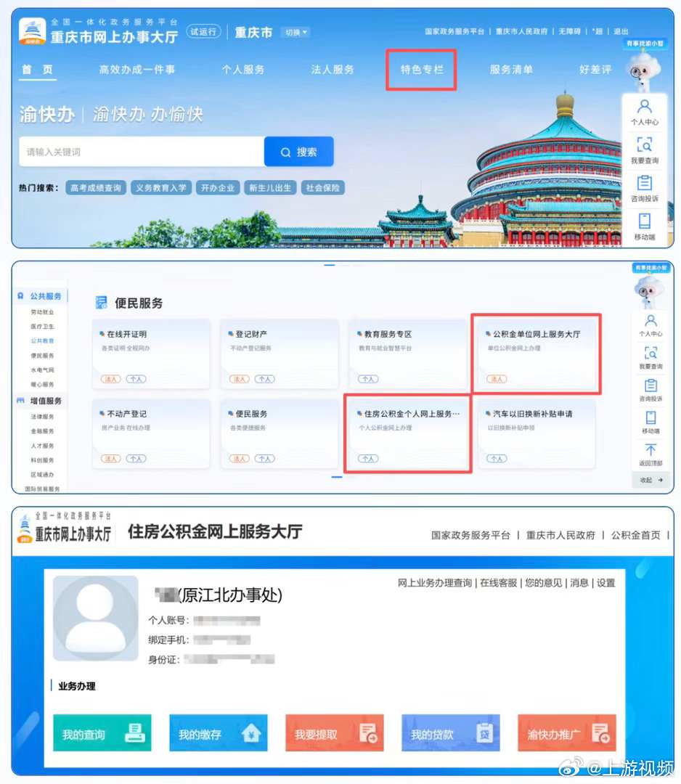This screenshot has width=681, height=784.
Task: Click the logo in 住房公积金网上服务大厅 header
Action: 25,530
